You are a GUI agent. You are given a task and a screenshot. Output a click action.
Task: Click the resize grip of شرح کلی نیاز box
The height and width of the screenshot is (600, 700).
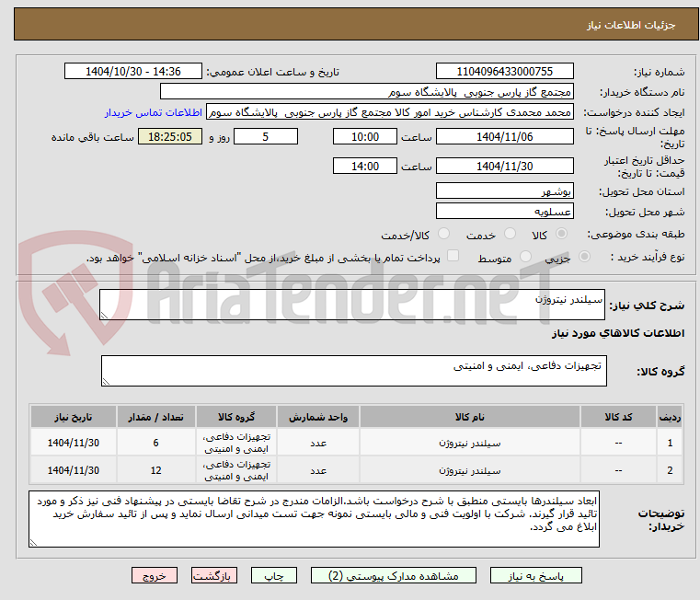coord(104,316)
